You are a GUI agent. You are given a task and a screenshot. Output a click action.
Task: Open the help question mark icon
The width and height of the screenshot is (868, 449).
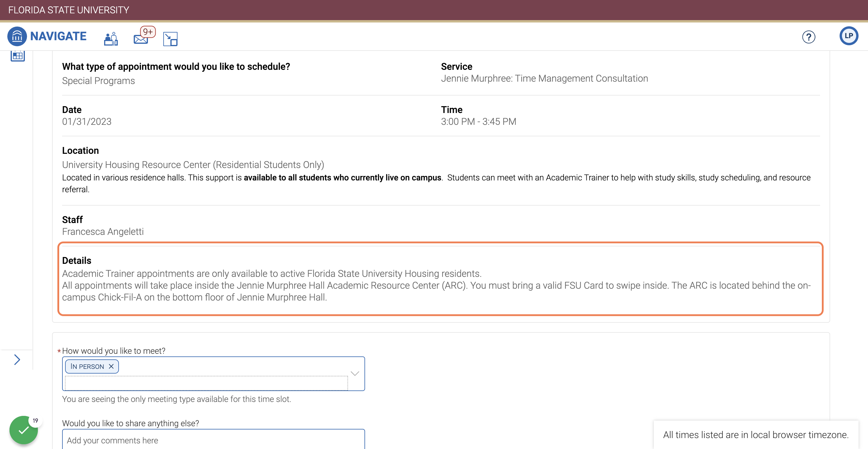808,37
